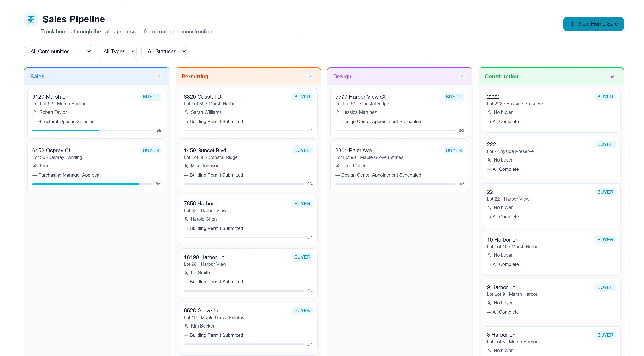Click person icon beside Kim Becker
644x356 pixels.
[x=186, y=326]
